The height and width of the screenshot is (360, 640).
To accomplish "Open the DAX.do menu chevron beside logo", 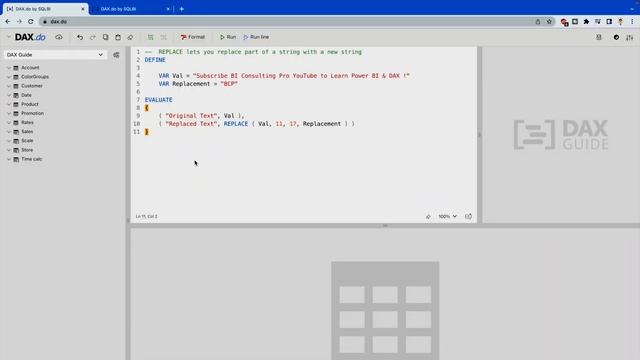I will (x=9, y=37).
